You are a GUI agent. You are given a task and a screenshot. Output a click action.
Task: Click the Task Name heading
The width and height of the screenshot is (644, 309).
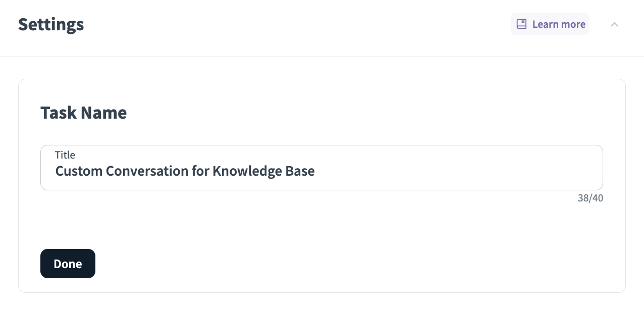click(83, 113)
